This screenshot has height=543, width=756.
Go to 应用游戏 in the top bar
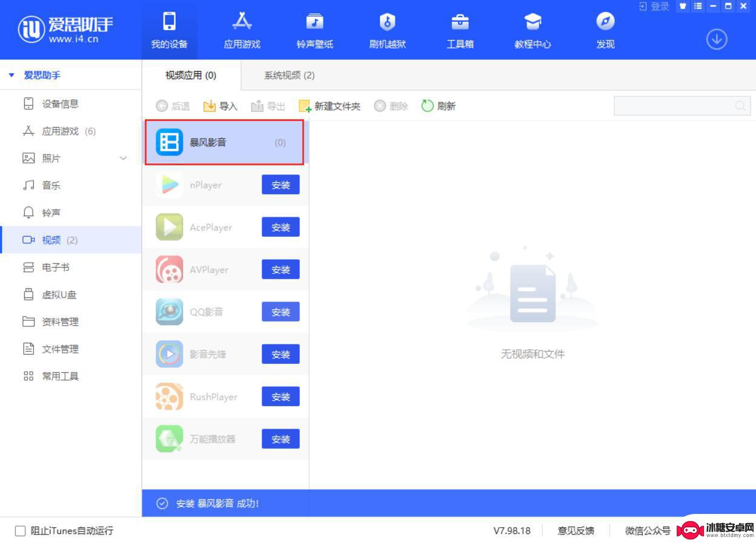(242, 30)
